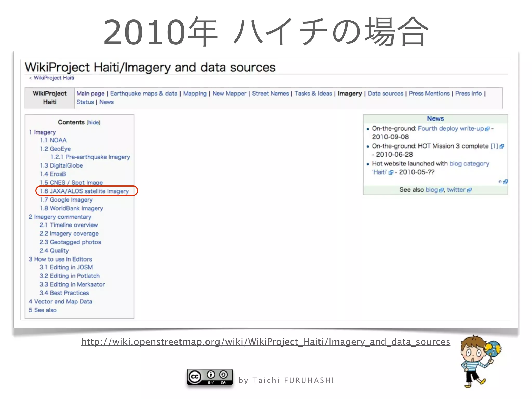This screenshot has height=399, width=532.
Task: Jump to 3 How to use in Editors
Action: 61,259
